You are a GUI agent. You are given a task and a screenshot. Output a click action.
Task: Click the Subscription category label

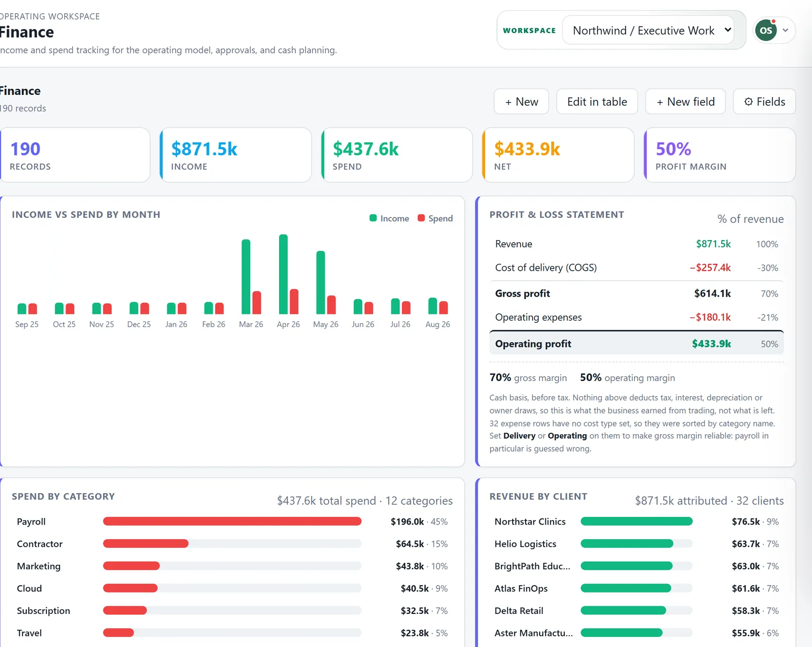[x=44, y=611]
